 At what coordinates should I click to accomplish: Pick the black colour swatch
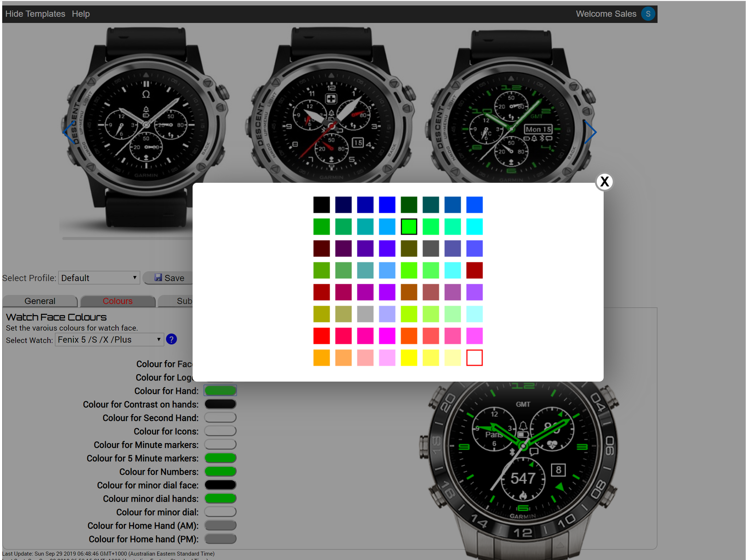(321, 205)
